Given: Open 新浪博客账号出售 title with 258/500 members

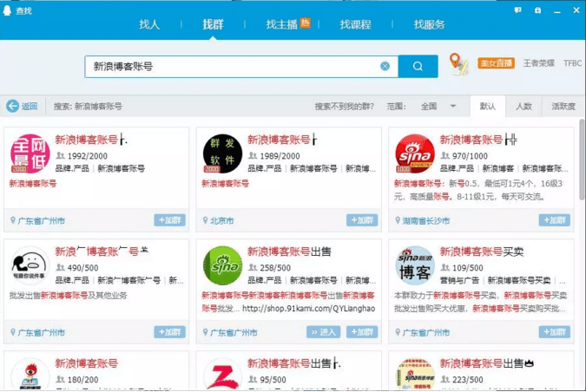Looking at the screenshot, I should [289, 252].
